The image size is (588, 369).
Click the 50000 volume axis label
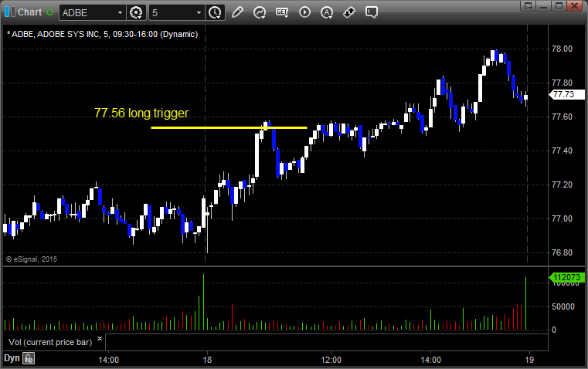coord(563,306)
